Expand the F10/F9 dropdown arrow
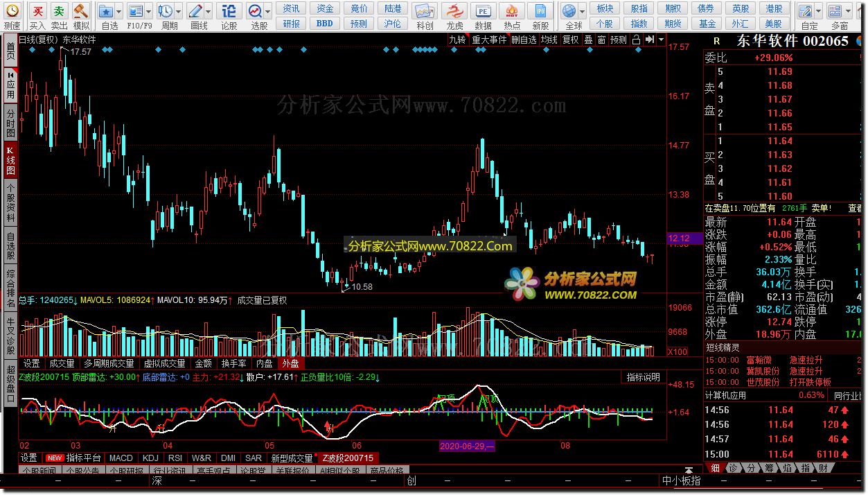The image size is (868, 495). (x=149, y=11)
